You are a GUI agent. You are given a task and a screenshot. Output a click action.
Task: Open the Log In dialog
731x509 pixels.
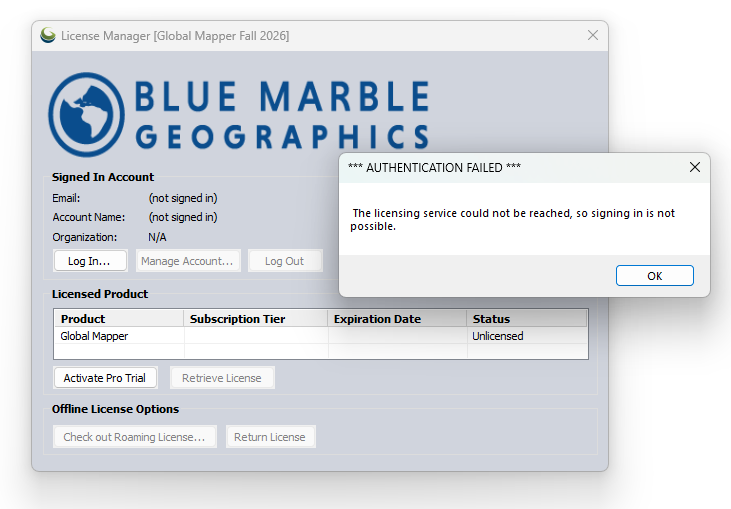point(90,261)
